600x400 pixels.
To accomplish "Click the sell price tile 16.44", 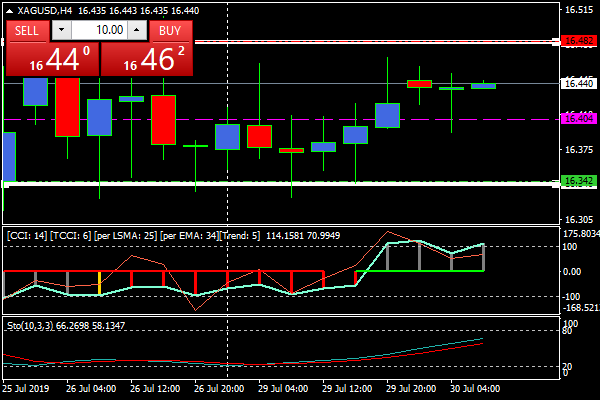I will [x=53, y=59].
